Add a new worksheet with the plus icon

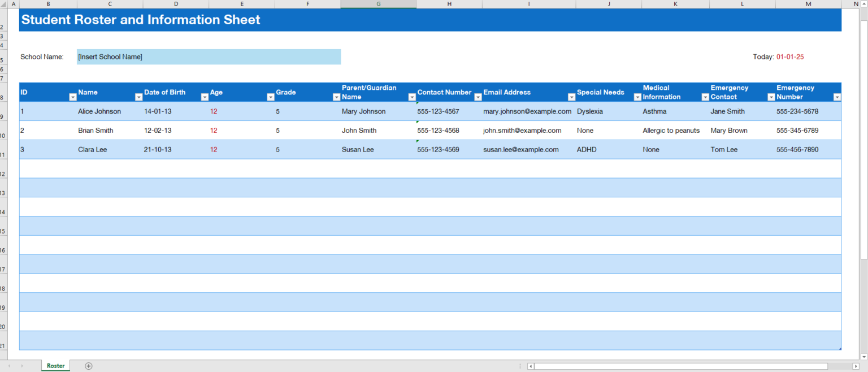(88, 366)
